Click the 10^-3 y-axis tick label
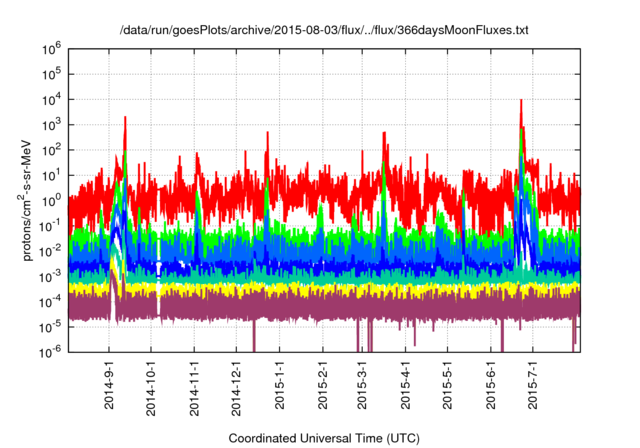Viewport: 640px width, 448px height. pyautogui.click(x=50, y=276)
